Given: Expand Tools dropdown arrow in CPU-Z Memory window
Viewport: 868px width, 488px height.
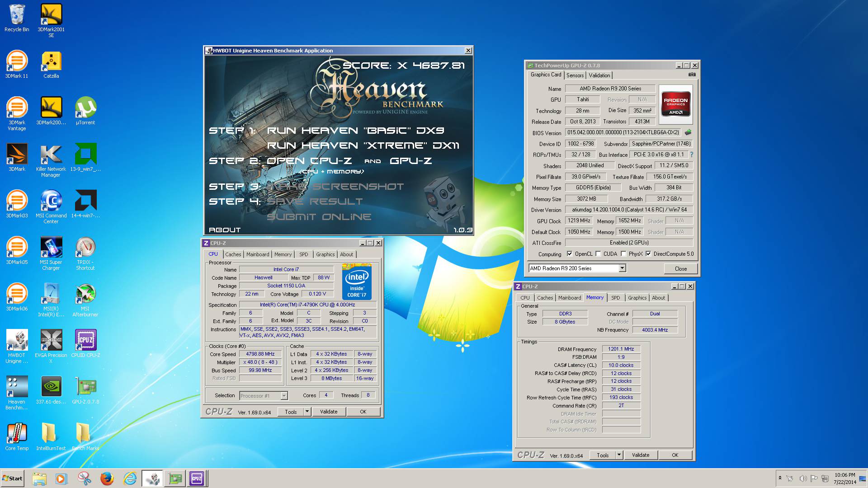Looking at the screenshot, I should pos(619,455).
